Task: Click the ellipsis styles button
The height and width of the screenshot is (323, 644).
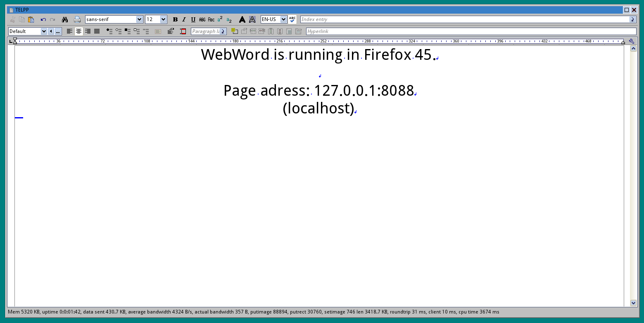Action: [58, 31]
